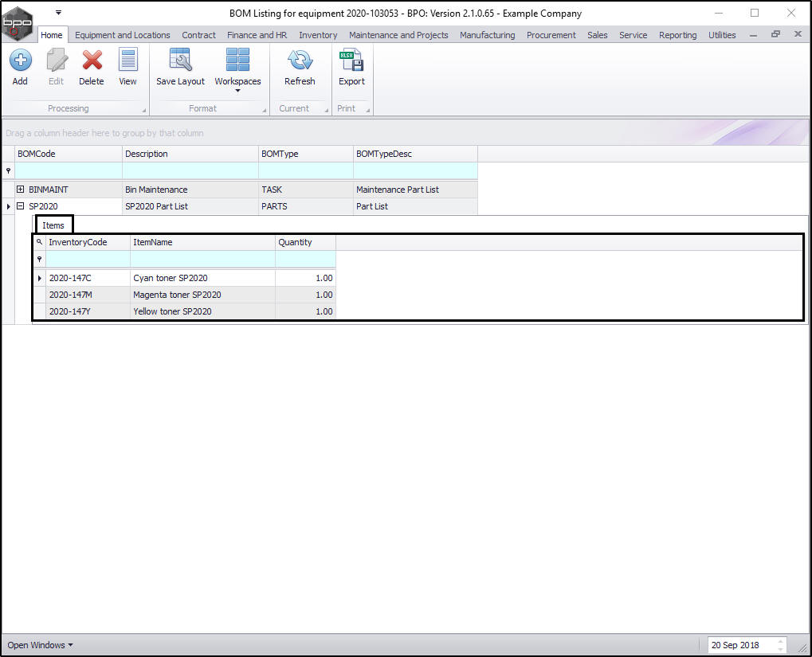
Task: Select the Maintenance Part List cell
Action: pos(415,190)
